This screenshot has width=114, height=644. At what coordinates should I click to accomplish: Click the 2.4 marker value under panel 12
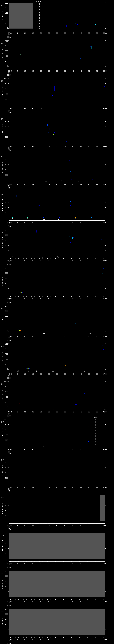(x=44, y=447)
